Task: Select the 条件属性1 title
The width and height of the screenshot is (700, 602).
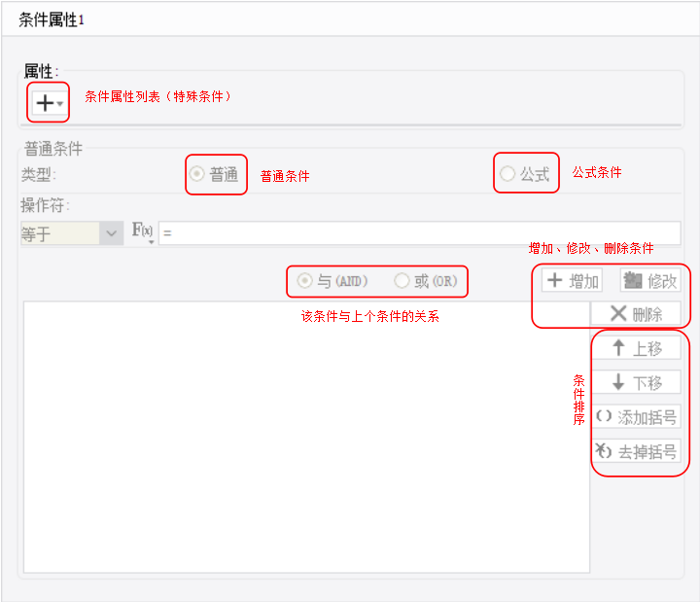Action: pos(51,19)
